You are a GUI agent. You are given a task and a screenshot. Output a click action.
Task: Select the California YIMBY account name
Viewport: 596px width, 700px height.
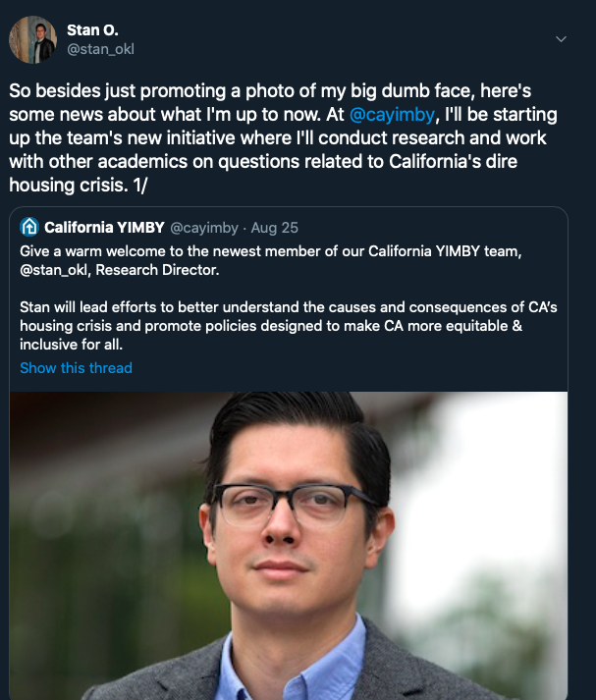coord(104,227)
